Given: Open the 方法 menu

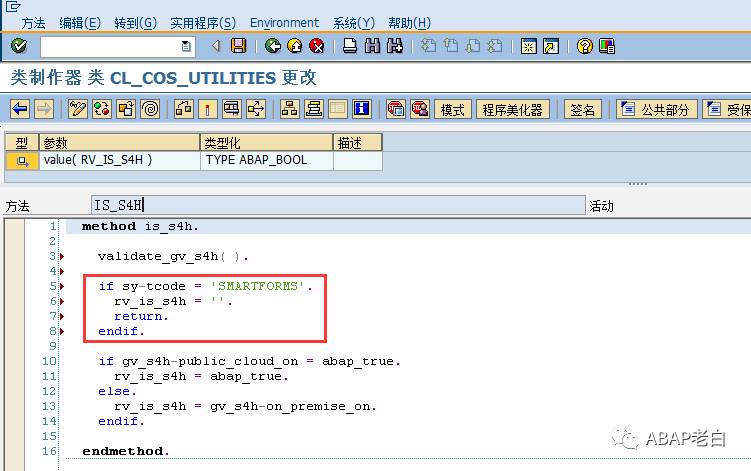Looking at the screenshot, I should click(33, 23).
